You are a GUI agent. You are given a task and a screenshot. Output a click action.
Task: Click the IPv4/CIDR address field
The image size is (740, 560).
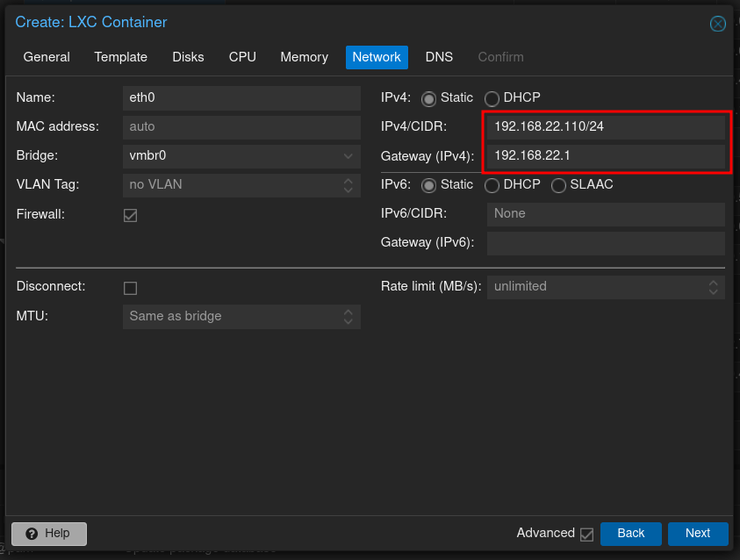pyautogui.click(x=605, y=126)
